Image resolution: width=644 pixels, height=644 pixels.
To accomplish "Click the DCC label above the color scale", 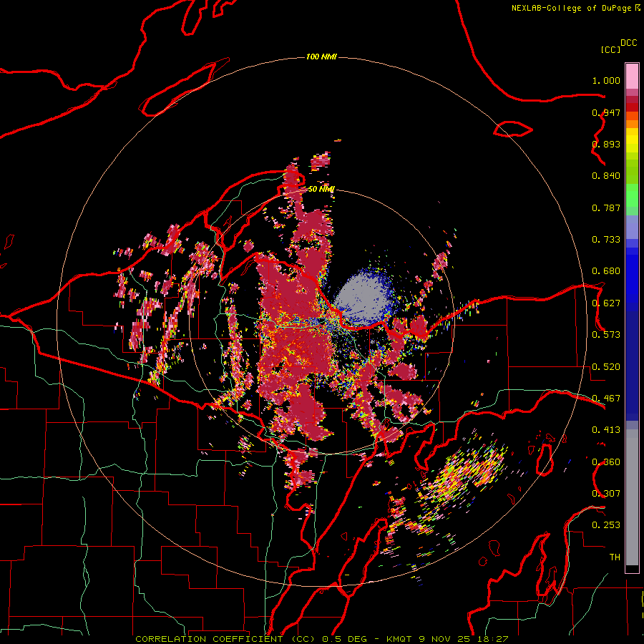I will pyautogui.click(x=629, y=43).
